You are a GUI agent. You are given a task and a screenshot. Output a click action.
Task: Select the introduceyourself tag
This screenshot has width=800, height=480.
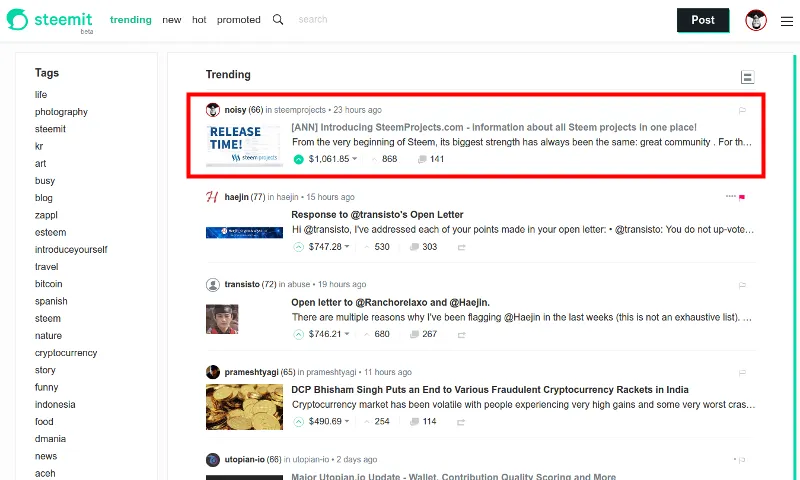(x=71, y=250)
